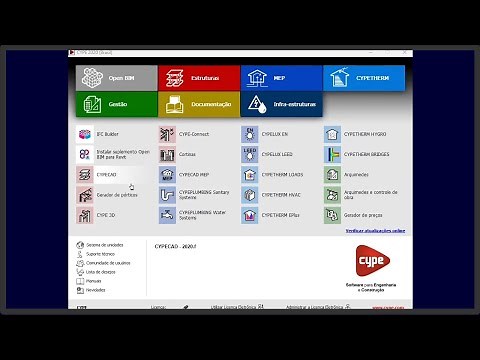The height and width of the screenshot is (360, 480).
Task: Open the Manuais link
Action: tap(89, 281)
